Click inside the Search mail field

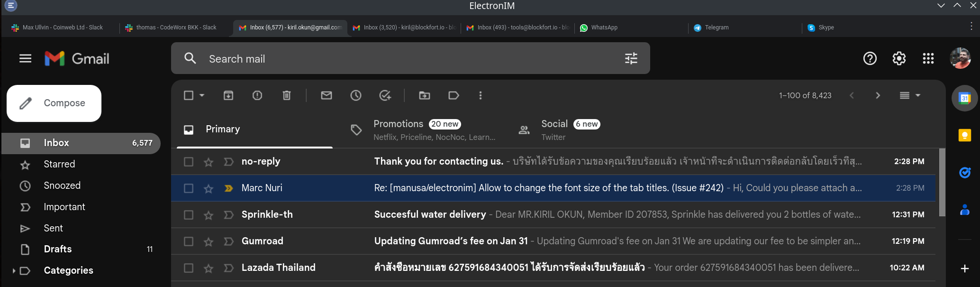pyautogui.click(x=332, y=58)
